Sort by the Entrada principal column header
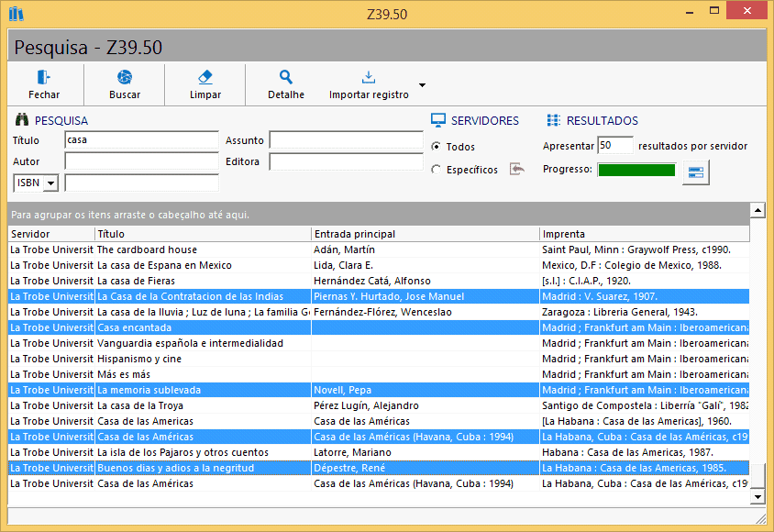Viewport: 774px width, 532px height. coord(425,234)
